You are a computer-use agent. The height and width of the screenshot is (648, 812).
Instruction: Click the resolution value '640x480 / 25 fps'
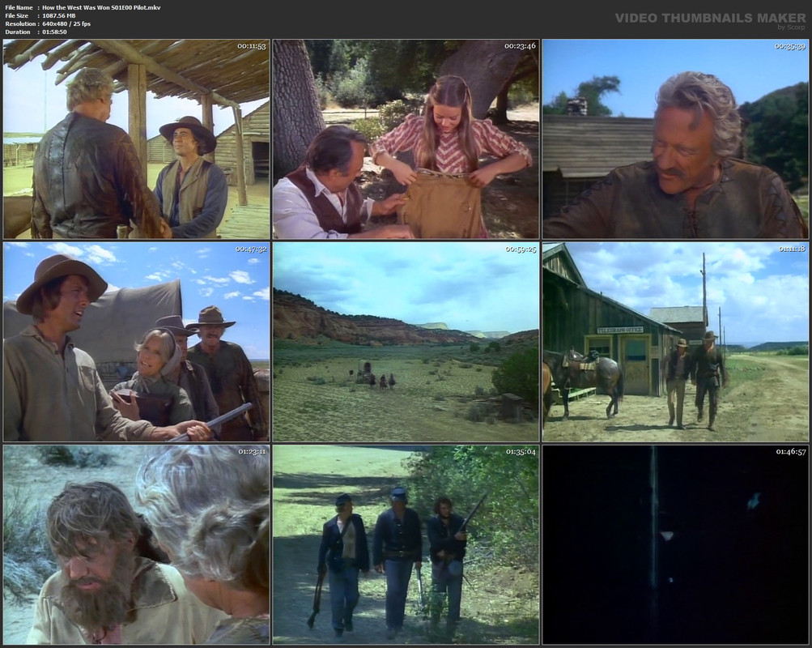(x=66, y=23)
